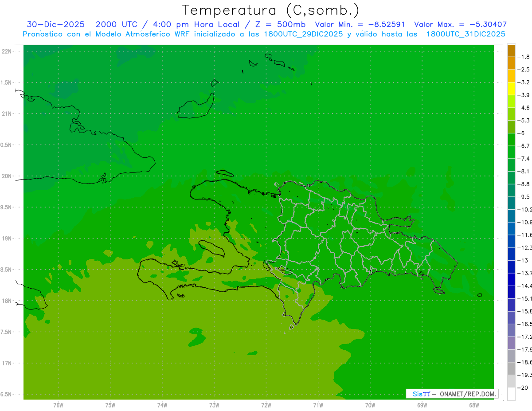Screen dimensions: 532x411
Task: Click the "-7.4" colorbar label
Action: [524, 159]
